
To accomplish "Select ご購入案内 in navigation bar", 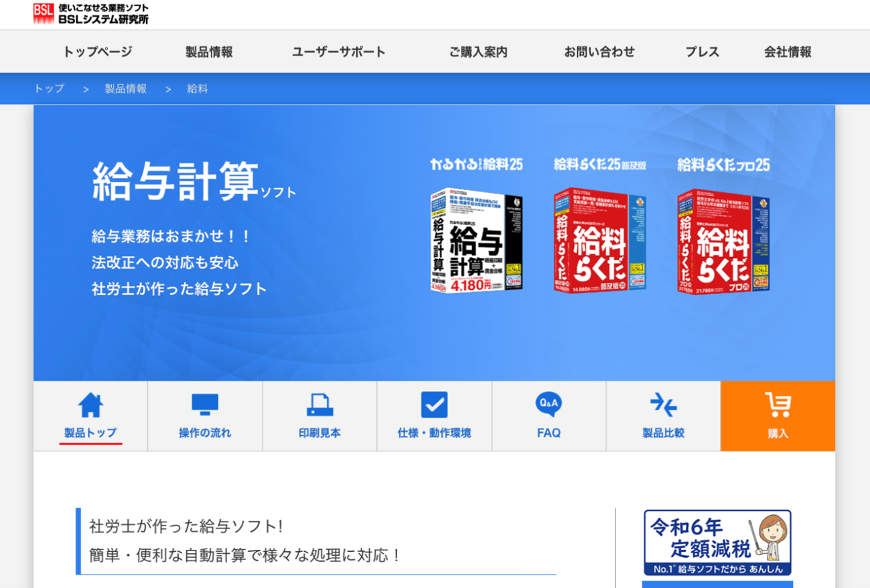I will click(478, 52).
